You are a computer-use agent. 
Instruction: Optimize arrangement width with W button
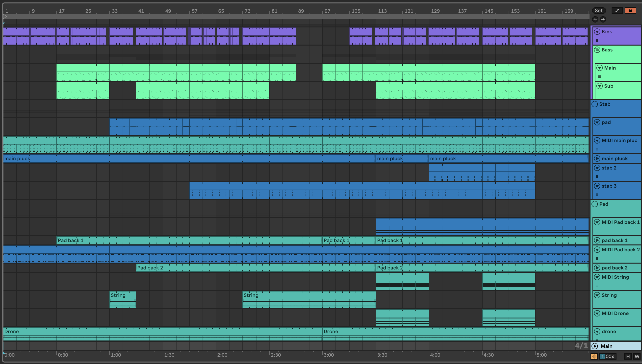637,356
